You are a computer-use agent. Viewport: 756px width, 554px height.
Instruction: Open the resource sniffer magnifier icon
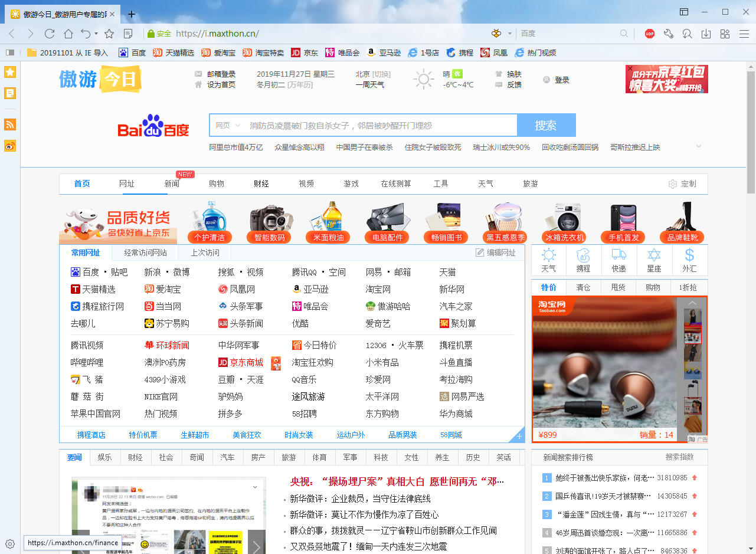(x=688, y=34)
